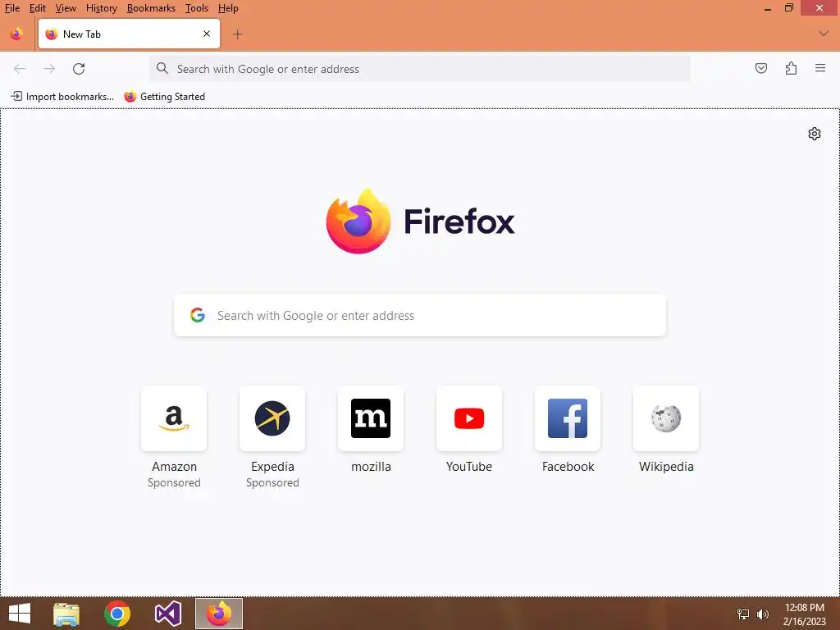Open the Amazon sponsored shortcut tile
The width and height of the screenshot is (840, 630).
click(174, 418)
